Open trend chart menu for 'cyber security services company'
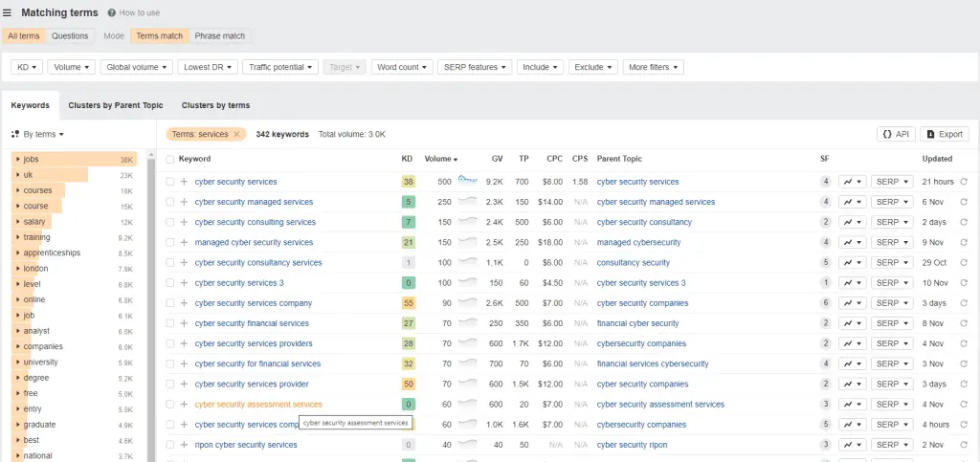 point(853,303)
